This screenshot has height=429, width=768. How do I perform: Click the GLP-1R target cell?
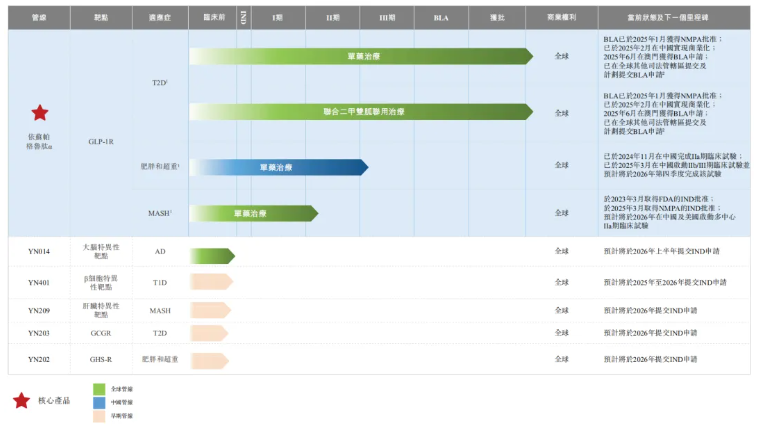point(101,142)
